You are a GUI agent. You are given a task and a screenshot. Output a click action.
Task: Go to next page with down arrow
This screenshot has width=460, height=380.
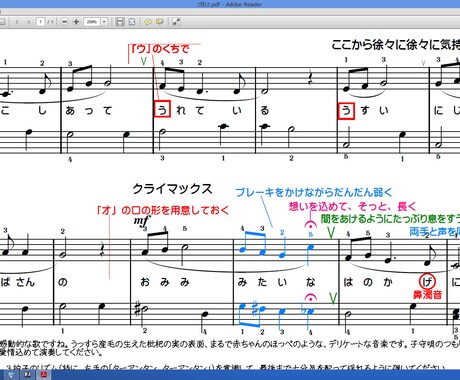29,22
